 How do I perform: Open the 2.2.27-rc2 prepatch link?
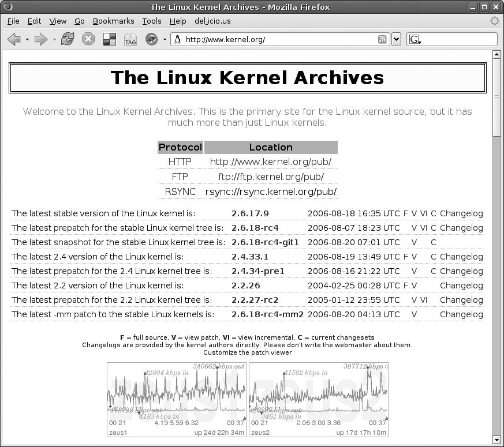(x=255, y=300)
